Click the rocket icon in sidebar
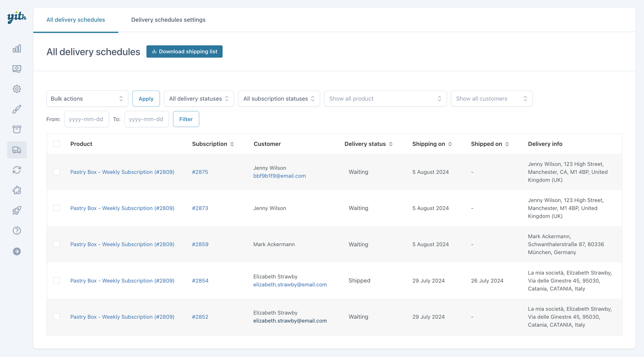 (x=17, y=210)
